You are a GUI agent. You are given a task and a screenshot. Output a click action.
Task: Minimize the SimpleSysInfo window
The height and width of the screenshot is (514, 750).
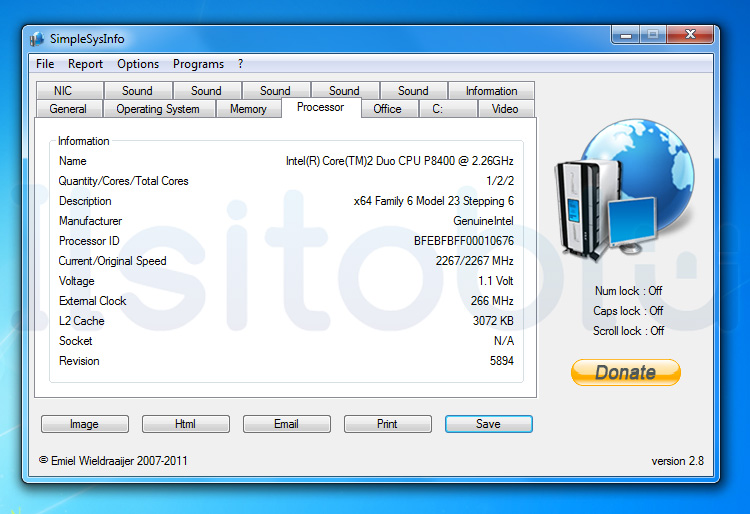pos(626,34)
